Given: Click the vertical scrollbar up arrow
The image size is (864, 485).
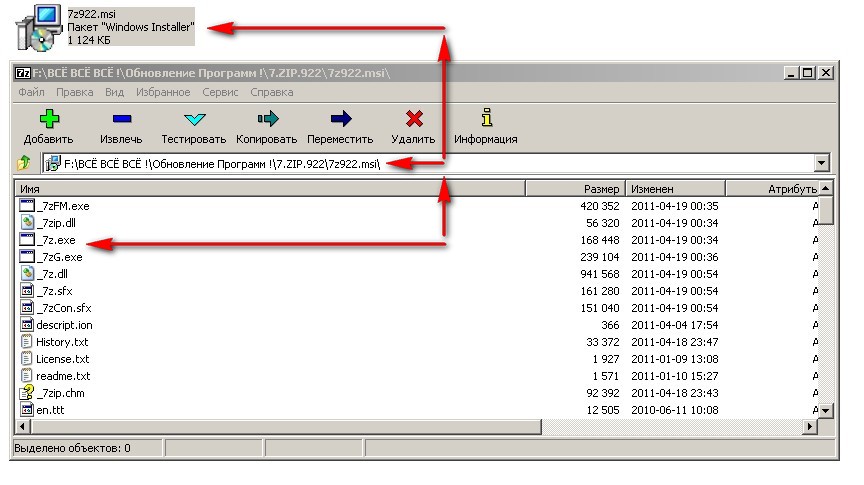Looking at the screenshot, I should click(825, 188).
